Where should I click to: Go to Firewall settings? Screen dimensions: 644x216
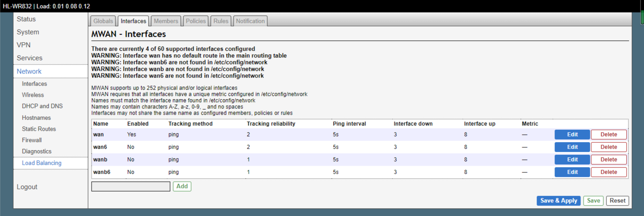click(x=32, y=140)
